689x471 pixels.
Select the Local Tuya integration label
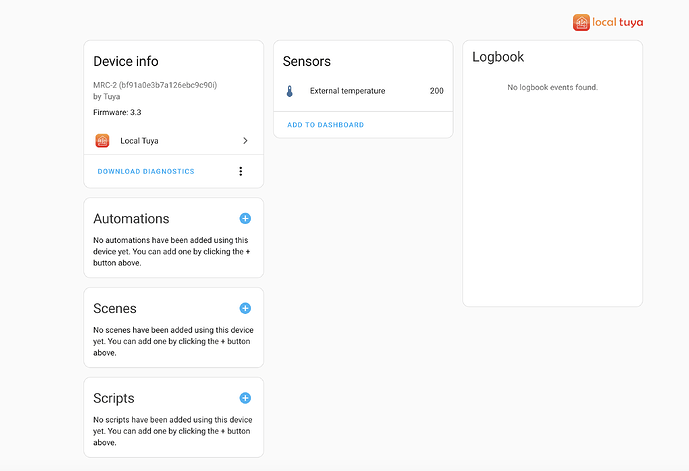[x=139, y=141]
